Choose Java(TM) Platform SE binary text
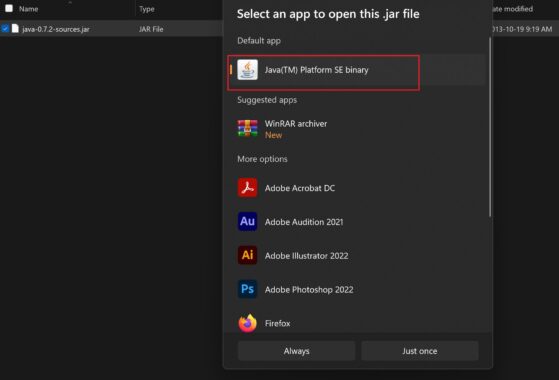Viewport: 559px width, 380px height. [x=317, y=70]
